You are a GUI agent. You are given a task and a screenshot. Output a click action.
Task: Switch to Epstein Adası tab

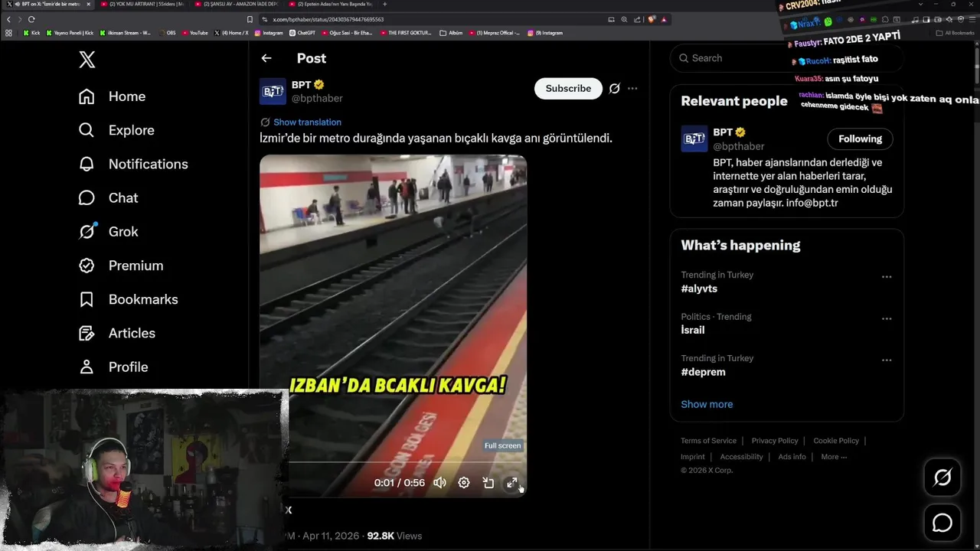331,4
